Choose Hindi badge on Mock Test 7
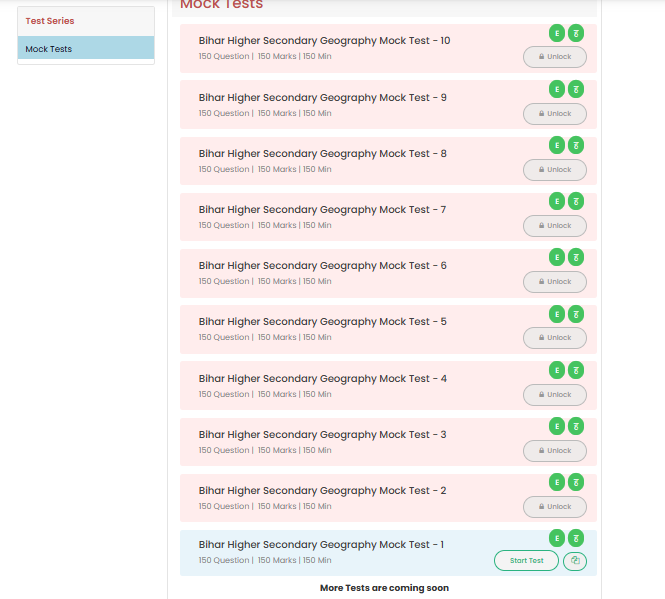This screenshot has height=599, width=665. tap(576, 201)
